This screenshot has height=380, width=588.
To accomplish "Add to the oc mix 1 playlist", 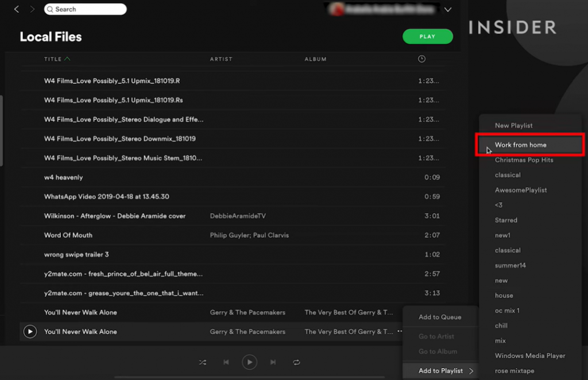I will (x=507, y=311).
